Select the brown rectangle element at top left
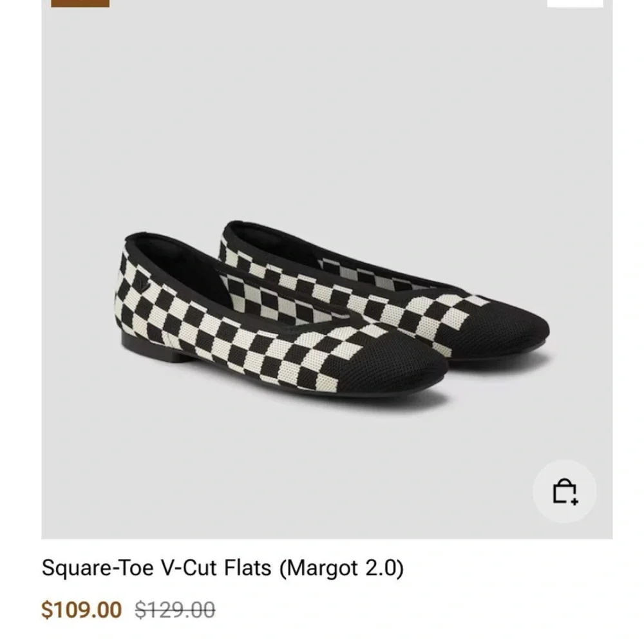 [x=82, y=3]
